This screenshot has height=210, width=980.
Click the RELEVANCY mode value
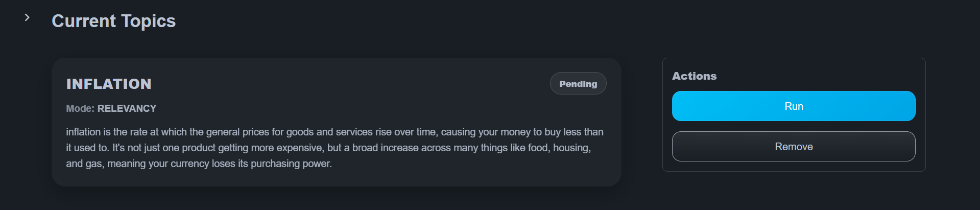[x=127, y=108]
